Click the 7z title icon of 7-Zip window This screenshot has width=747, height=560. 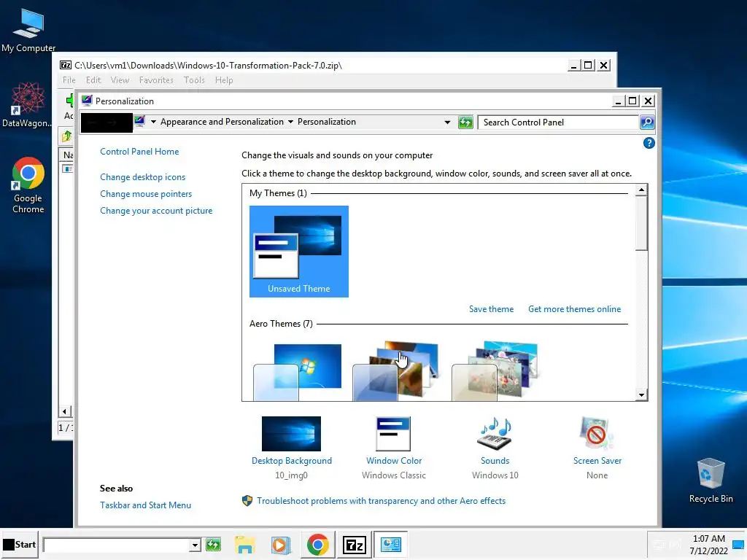66,65
